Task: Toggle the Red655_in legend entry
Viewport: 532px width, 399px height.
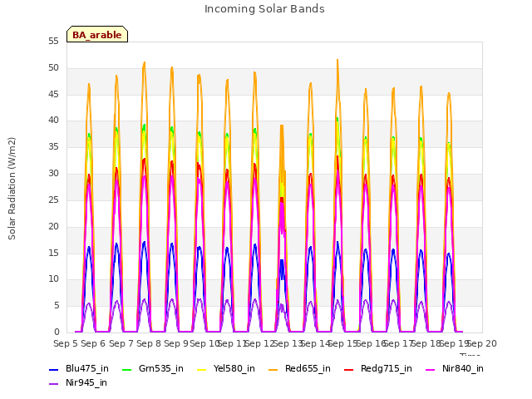Action: tap(299, 369)
